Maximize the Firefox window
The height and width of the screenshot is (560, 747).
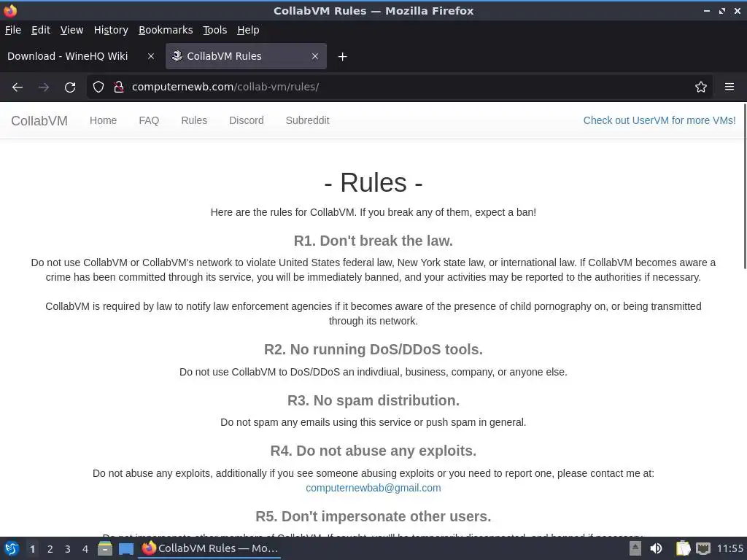pyautogui.click(x=722, y=10)
